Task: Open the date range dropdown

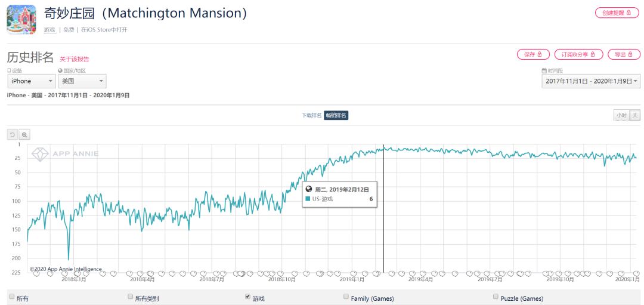Action: pyautogui.click(x=590, y=81)
